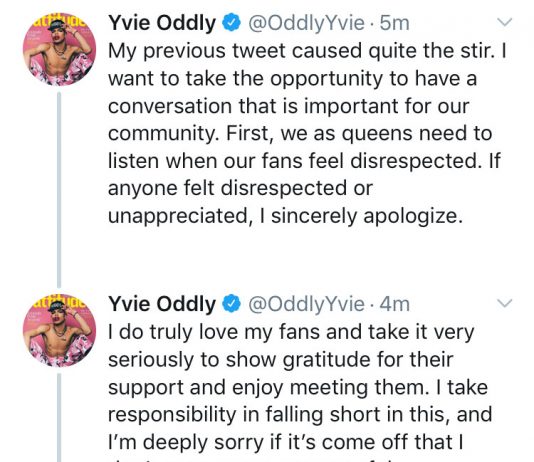Viewport: 534px width, 462px height.
Task: Click the thread line below the second avatar
Action: click(59, 418)
